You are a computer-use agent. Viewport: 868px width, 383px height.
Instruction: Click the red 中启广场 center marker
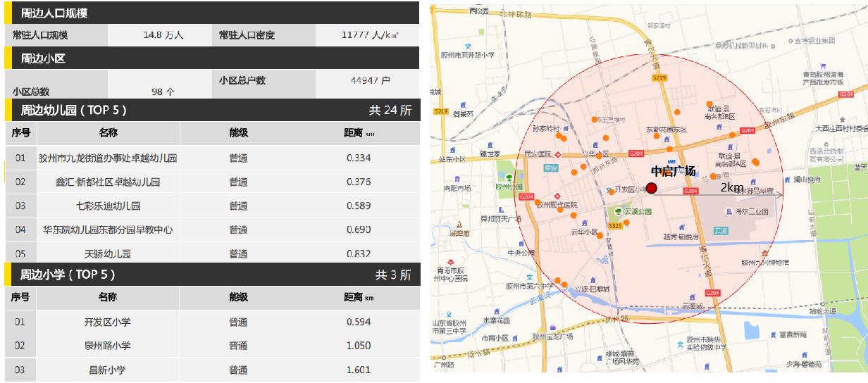tap(652, 188)
